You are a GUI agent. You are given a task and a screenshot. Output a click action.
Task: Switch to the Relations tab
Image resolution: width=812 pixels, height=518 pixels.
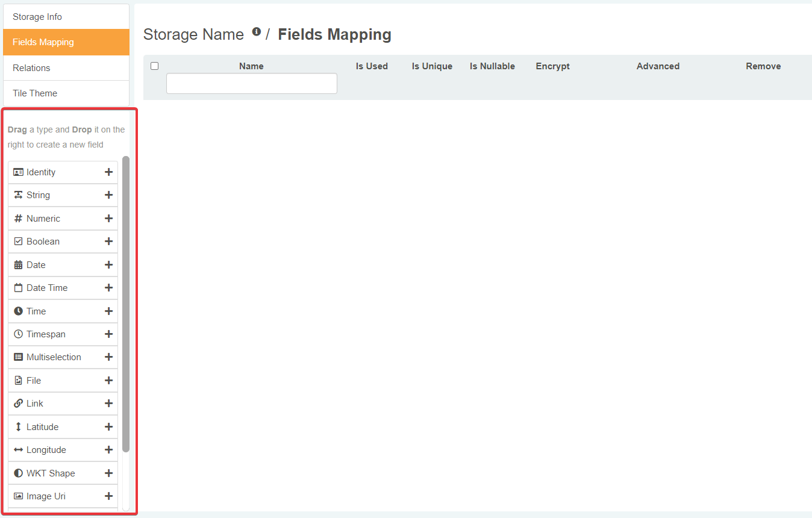click(66, 68)
